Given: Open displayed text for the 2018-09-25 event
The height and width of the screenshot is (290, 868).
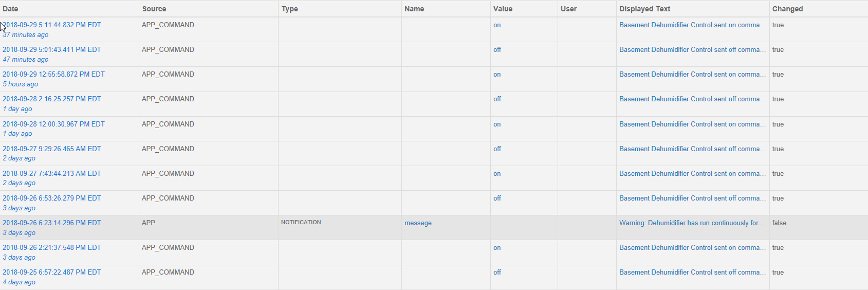Looking at the screenshot, I should click(x=692, y=272).
